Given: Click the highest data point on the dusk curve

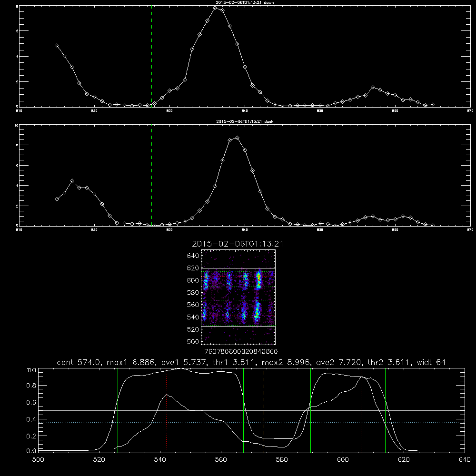Looking at the screenshot, I should [238, 138].
